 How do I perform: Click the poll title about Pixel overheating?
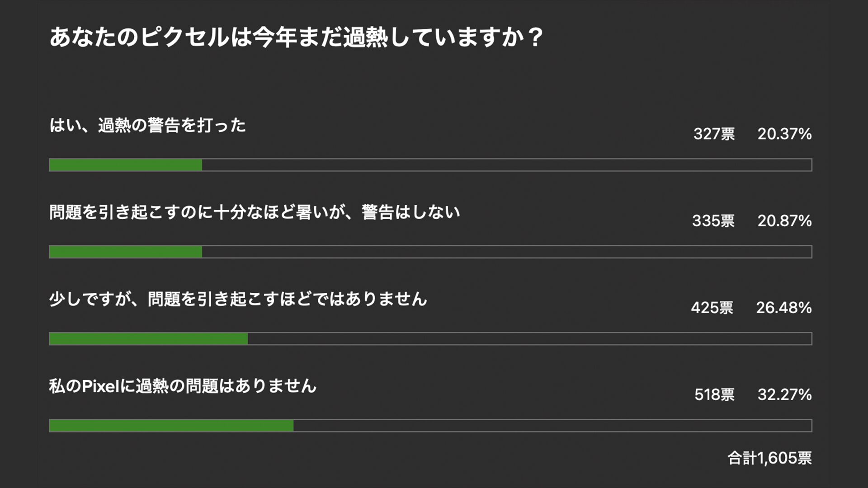pyautogui.click(x=296, y=37)
